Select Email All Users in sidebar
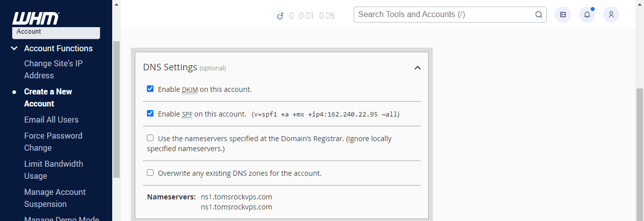 point(51,120)
